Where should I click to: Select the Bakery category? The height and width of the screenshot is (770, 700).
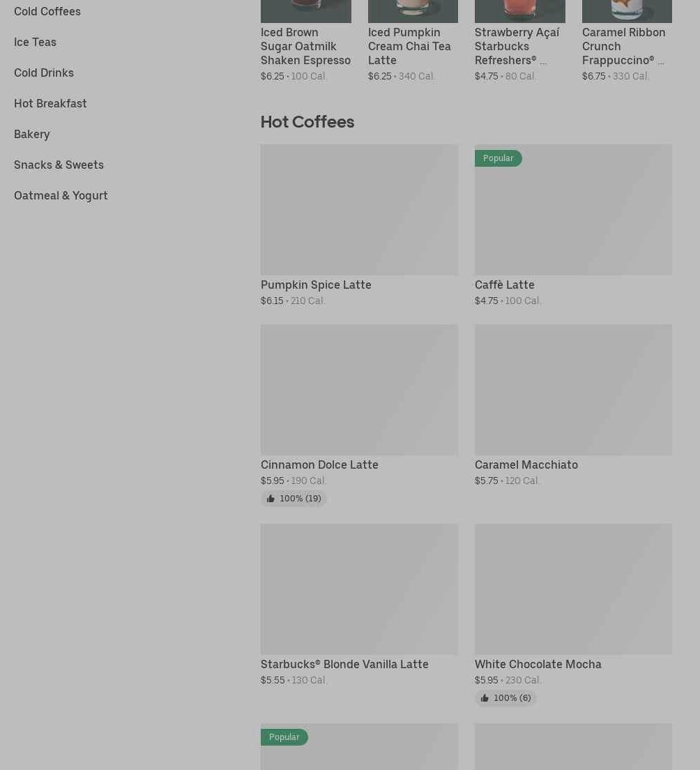pyautogui.click(x=32, y=134)
